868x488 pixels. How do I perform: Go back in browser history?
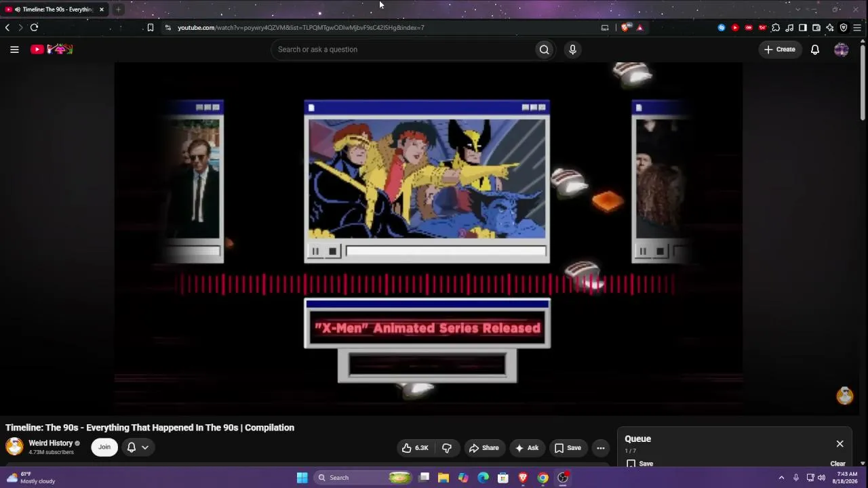(7, 28)
